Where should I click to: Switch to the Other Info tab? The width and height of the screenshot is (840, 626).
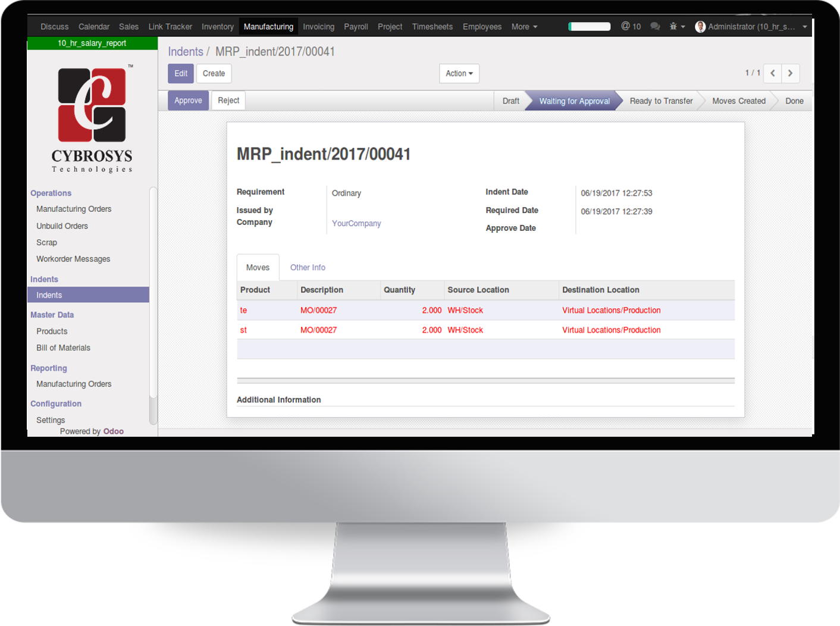[308, 268]
